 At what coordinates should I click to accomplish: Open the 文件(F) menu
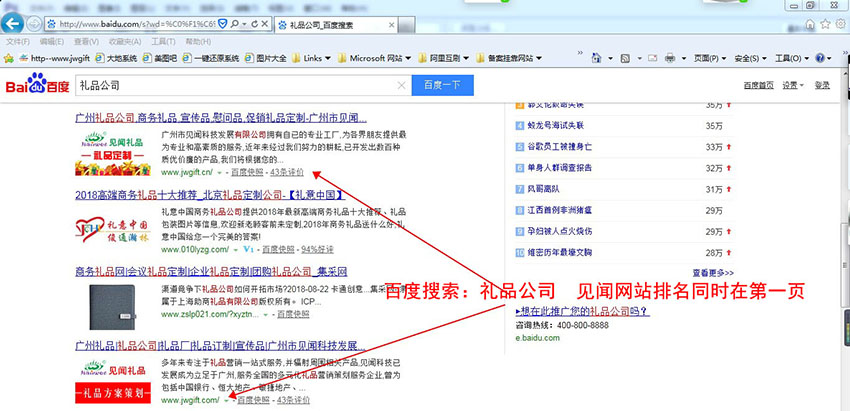tap(18, 42)
